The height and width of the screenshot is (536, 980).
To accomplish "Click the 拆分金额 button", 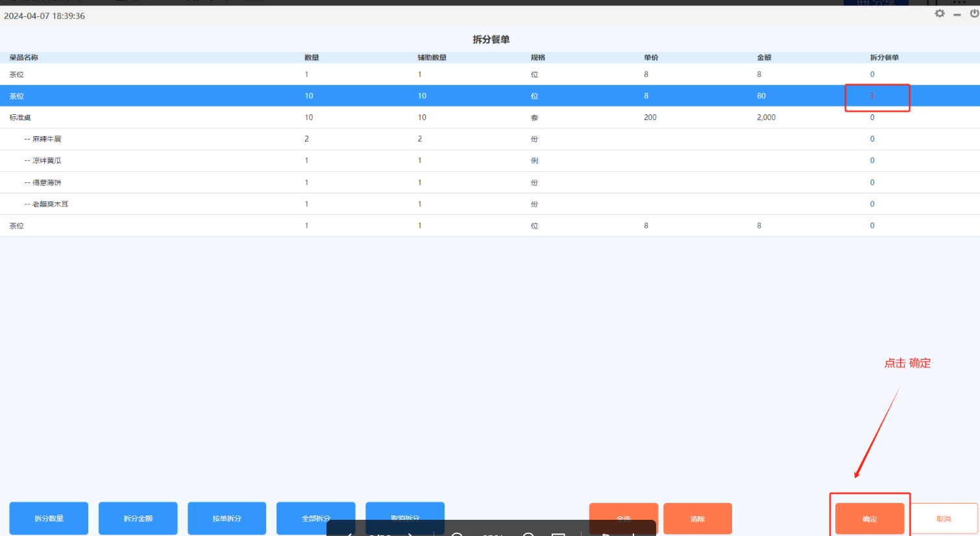I will 138,518.
